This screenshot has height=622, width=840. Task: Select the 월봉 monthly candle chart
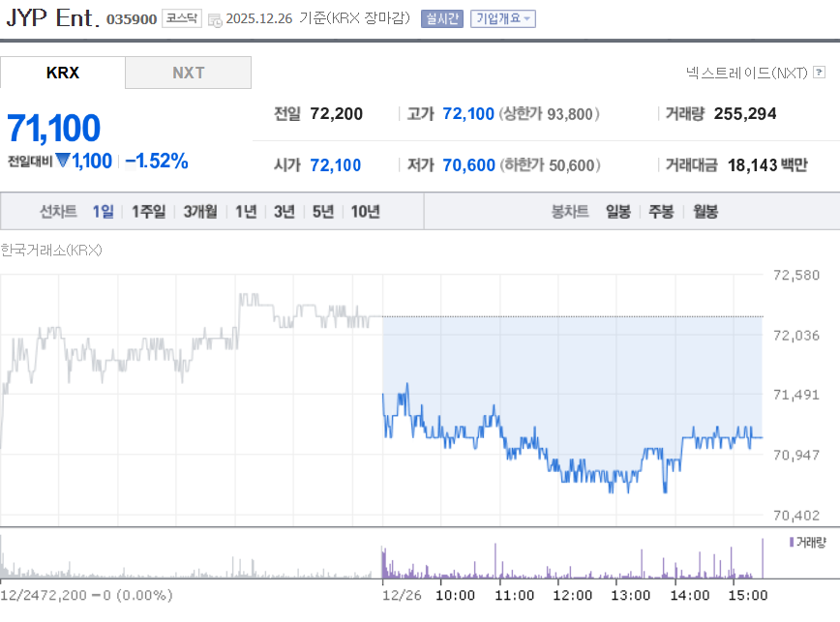pyautogui.click(x=705, y=212)
